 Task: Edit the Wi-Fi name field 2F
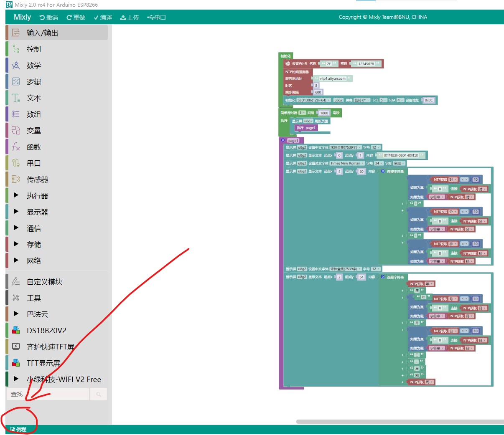coord(328,64)
